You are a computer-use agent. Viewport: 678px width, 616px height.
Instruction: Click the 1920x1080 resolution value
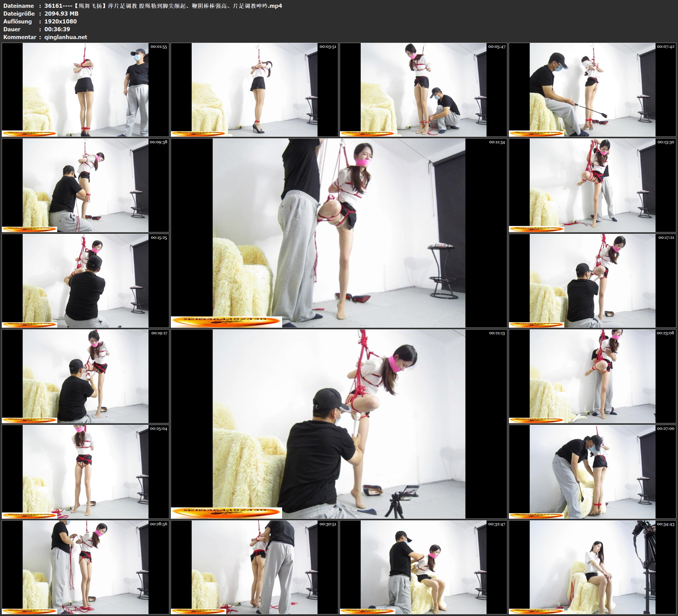click(61, 22)
